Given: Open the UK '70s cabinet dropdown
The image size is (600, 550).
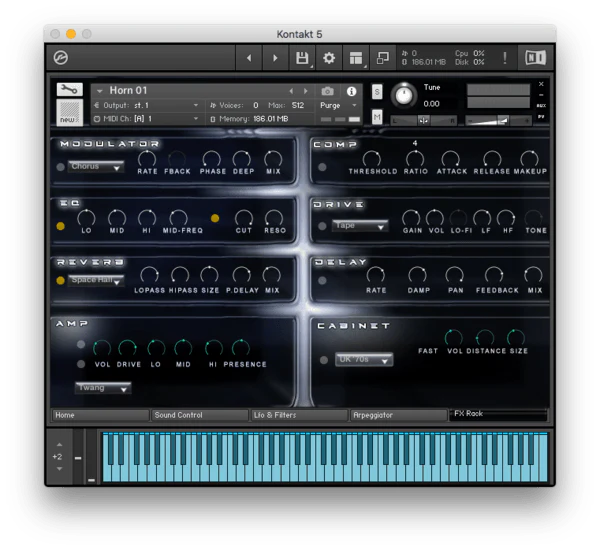Looking at the screenshot, I should point(364,360).
